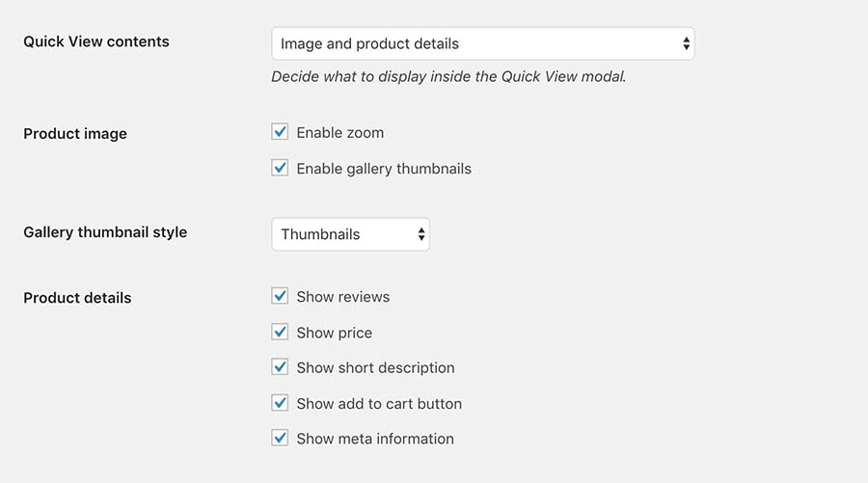The width and height of the screenshot is (868, 483).
Task: Open the Gallery thumbnail style dropdown
Action: tap(350, 234)
